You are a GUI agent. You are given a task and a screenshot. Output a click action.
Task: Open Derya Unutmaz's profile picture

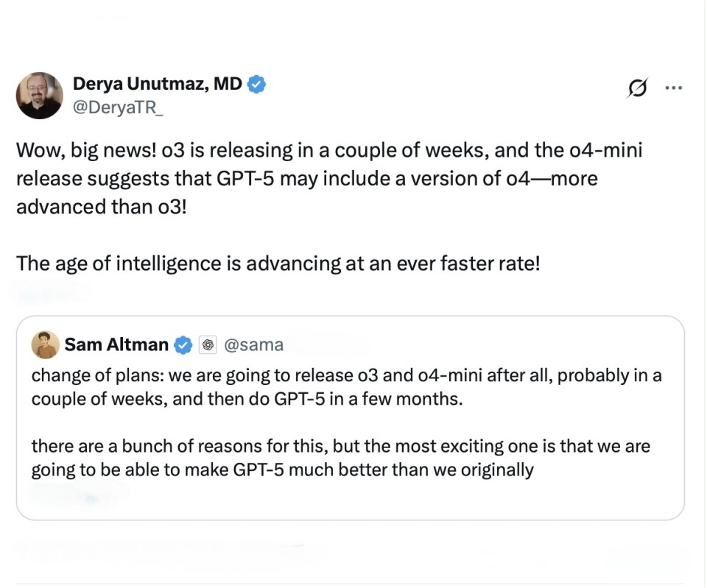tap(40, 96)
